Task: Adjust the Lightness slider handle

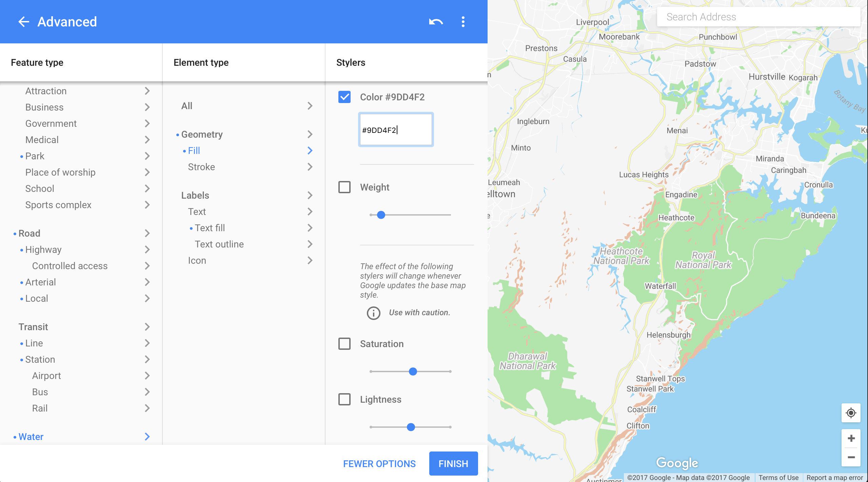Action: coord(411,427)
